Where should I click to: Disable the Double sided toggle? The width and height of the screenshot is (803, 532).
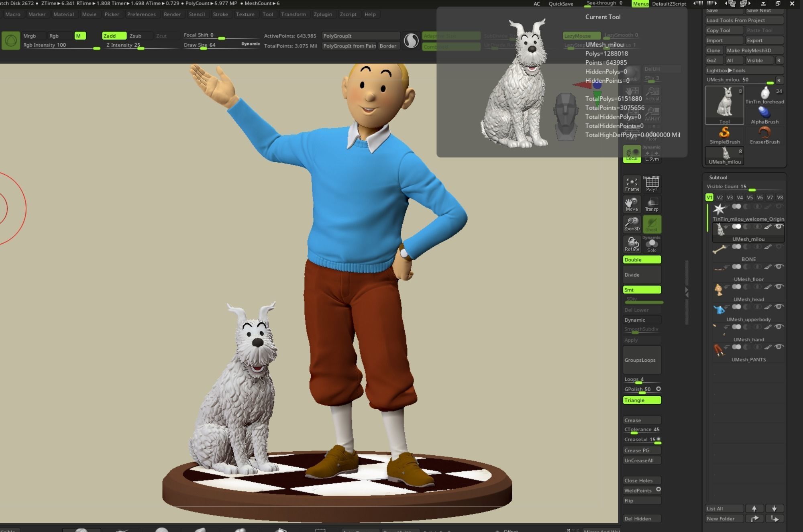[642, 260]
